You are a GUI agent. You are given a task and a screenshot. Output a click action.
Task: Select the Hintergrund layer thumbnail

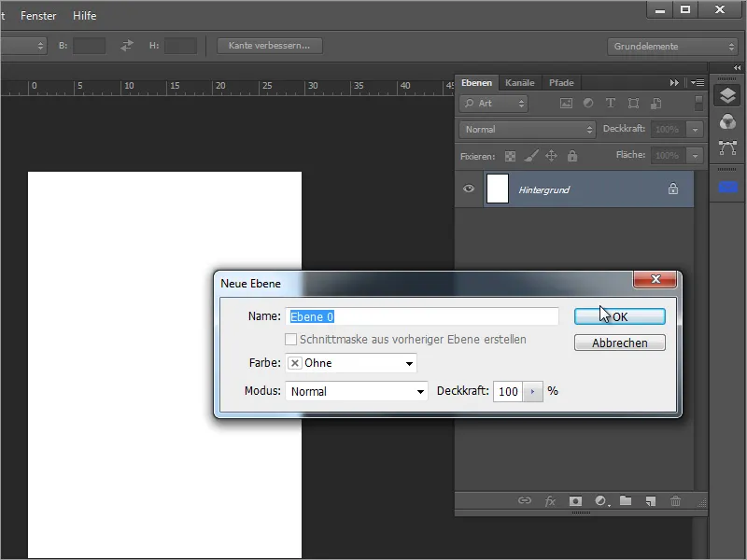pos(498,189)
